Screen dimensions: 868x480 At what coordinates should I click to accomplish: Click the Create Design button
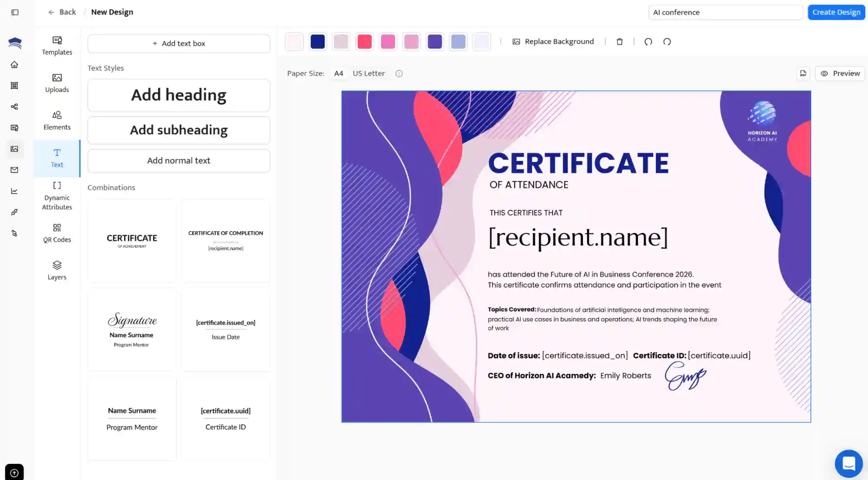click(x=836, y=12)
